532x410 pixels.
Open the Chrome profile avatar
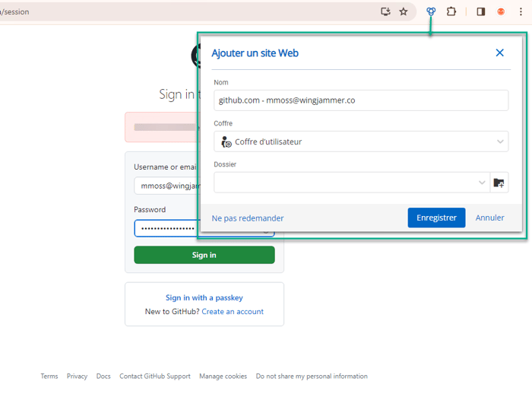pyautogui.click(x=501, y=11)
